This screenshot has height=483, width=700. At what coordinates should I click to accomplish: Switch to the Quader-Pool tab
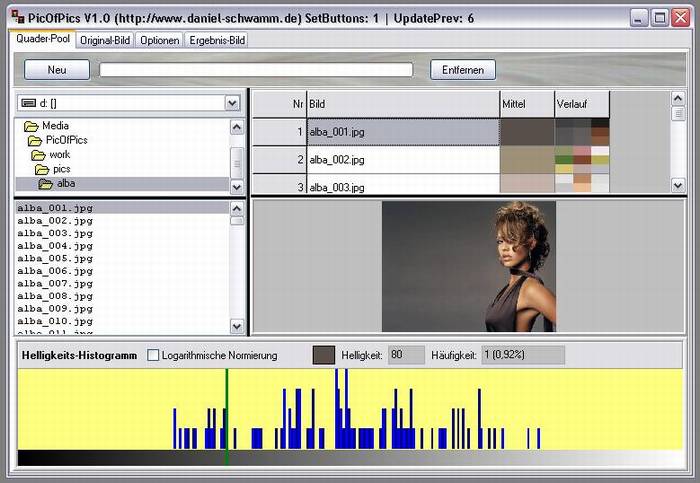click(43, 39)
